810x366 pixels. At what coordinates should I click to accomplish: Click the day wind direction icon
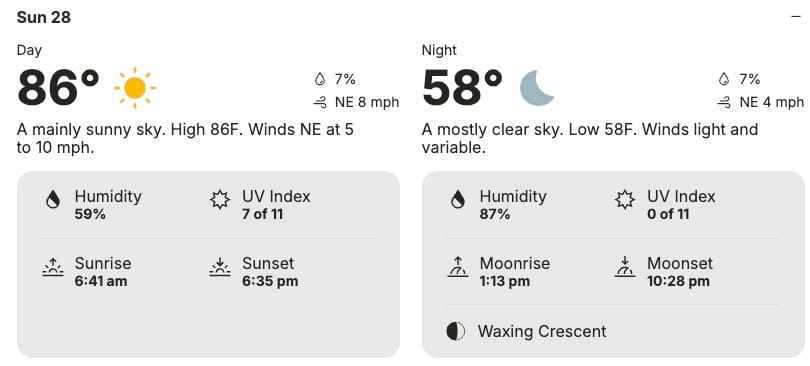tap(320, 103)
